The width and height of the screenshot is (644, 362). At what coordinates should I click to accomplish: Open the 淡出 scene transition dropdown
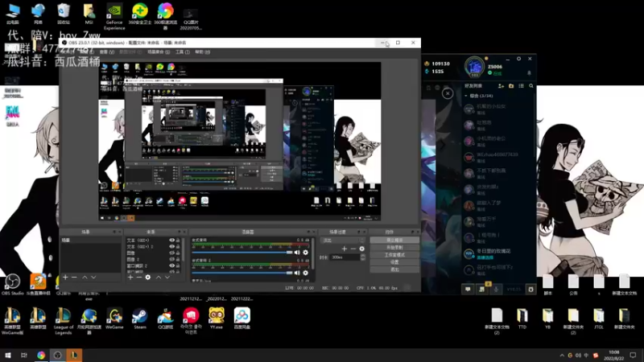pos(343,241)
